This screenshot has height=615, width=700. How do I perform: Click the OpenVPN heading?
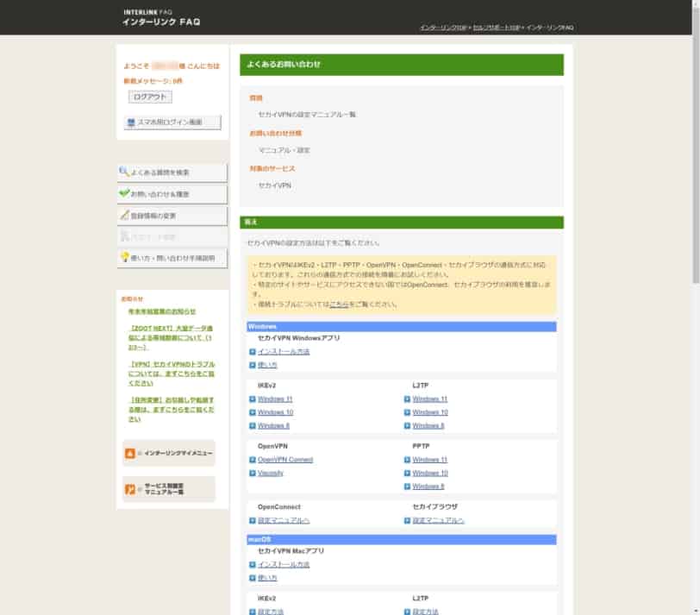tap(272, 446)
